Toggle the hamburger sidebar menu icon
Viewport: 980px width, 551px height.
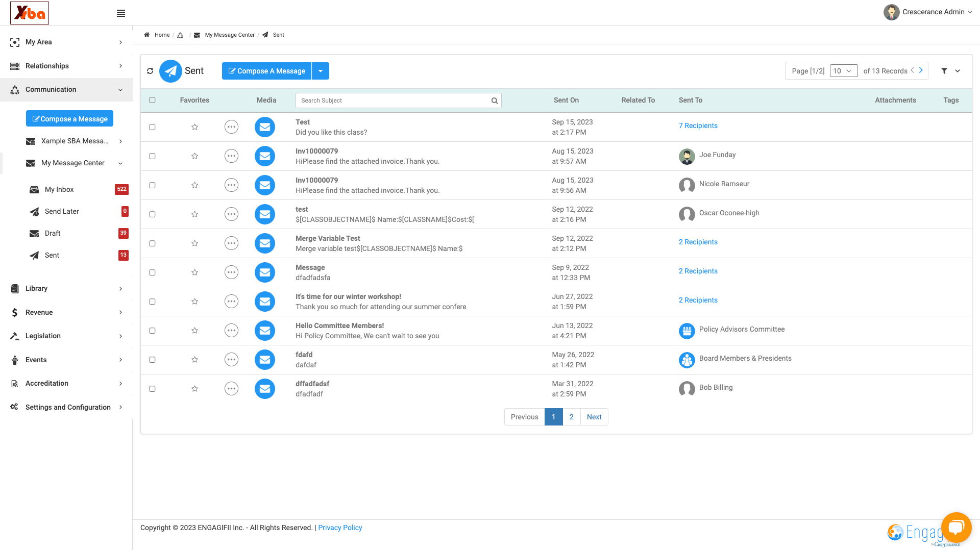[x=121, y=13]
